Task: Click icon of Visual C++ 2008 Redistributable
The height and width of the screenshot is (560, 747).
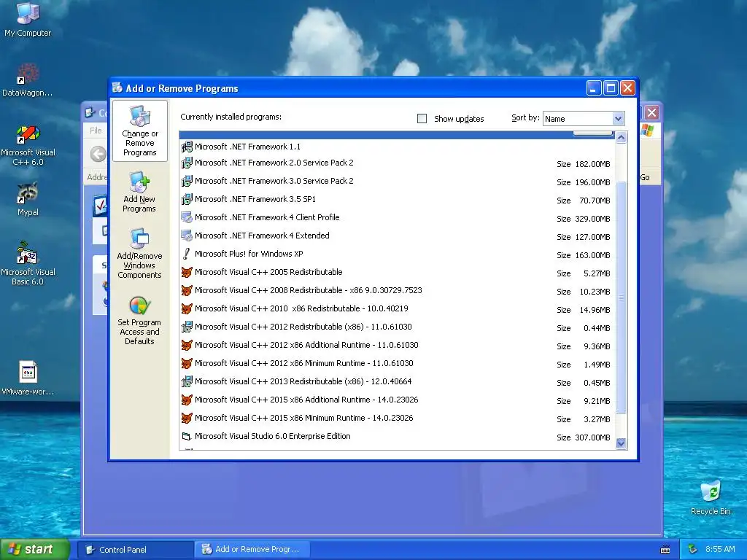Action: coord(187,290)
